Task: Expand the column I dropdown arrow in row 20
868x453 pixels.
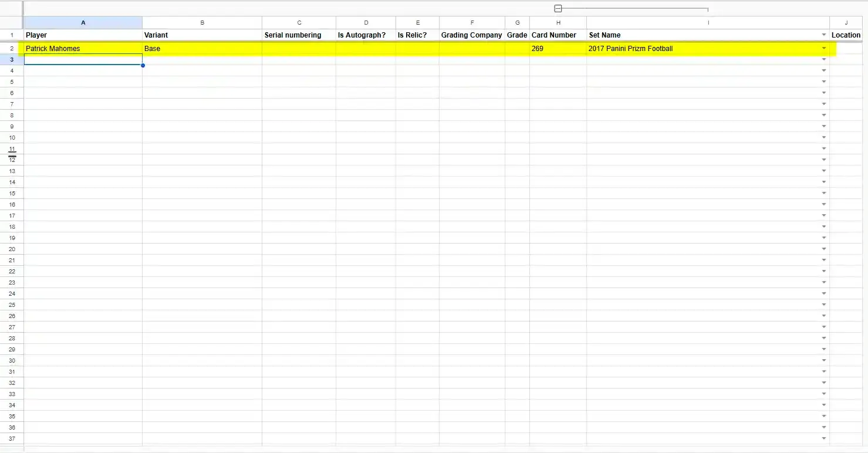Action: click(824, 249)
